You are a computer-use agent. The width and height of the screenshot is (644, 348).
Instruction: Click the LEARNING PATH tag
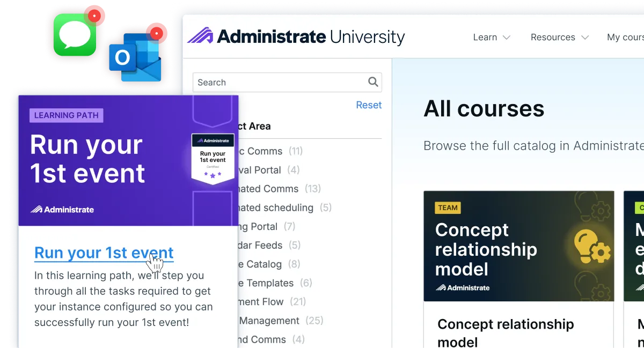[67, 115]
